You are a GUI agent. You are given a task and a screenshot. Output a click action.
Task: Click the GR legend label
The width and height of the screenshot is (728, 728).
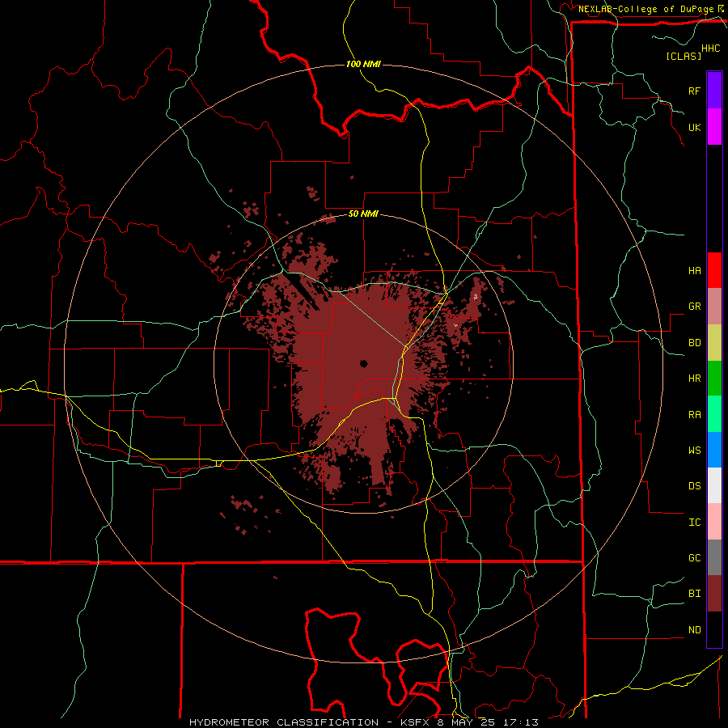coord(695,307)
